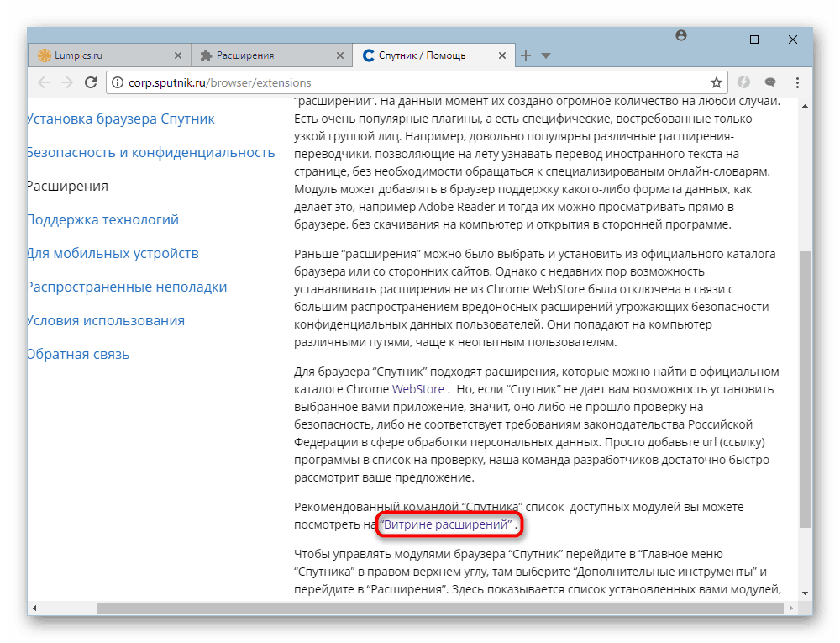Image resolution: width=840 pixels, height=643 pixels.
Task: Open a new tab with the plus button
Action: [x=525, y=55]
